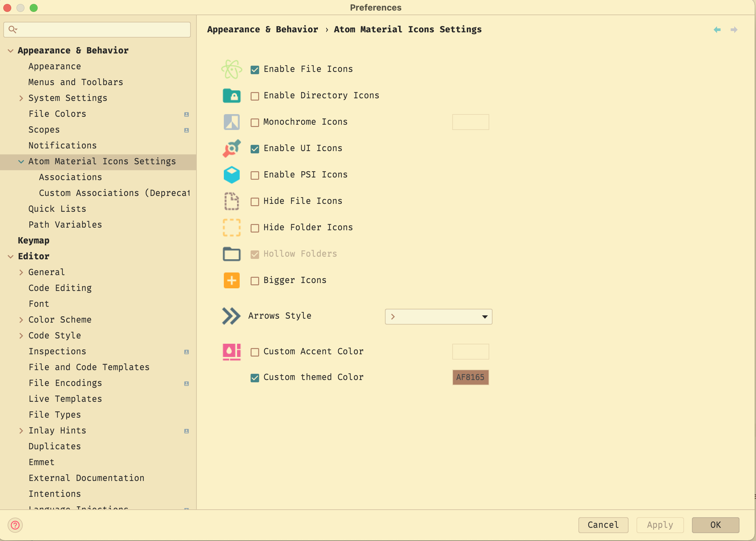Click the blue cube PSI icon
Image resolution: width=756 pixels, height=541 pixels.
232,175
